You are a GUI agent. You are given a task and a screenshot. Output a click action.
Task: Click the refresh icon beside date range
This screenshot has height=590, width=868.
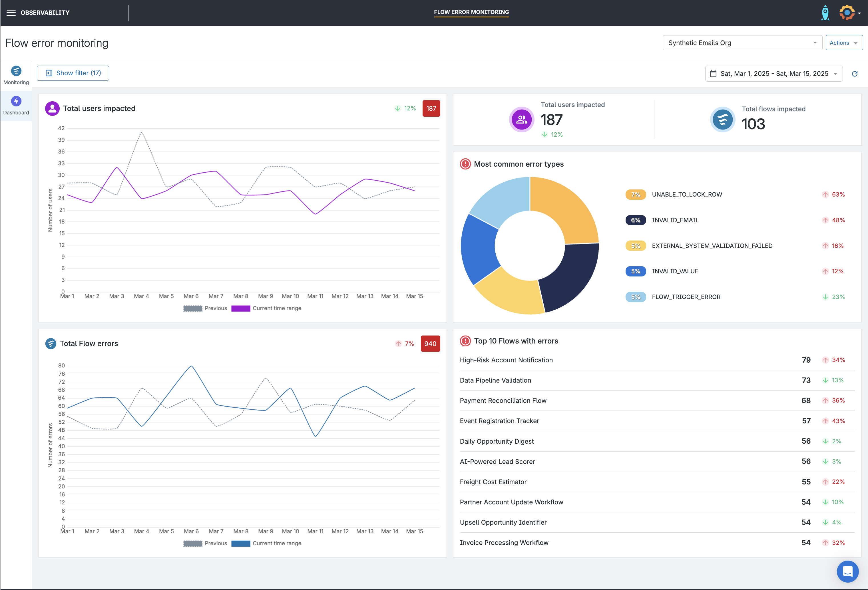coord(855,74)
